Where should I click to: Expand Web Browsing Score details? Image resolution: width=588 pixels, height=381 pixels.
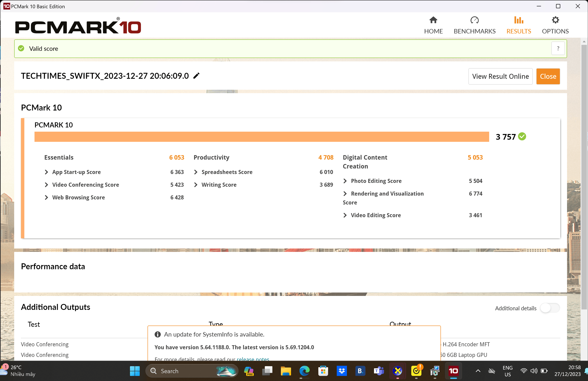(46, 197)
